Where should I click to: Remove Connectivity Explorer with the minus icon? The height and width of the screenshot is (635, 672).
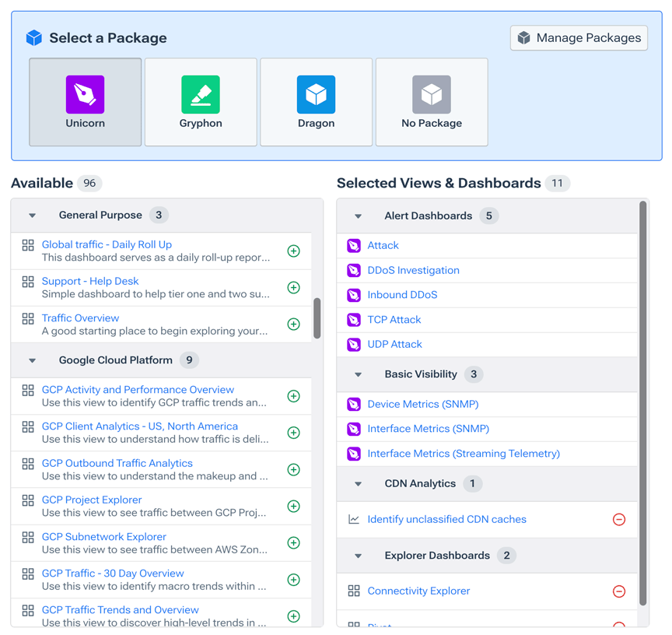[x=620, y=591]
